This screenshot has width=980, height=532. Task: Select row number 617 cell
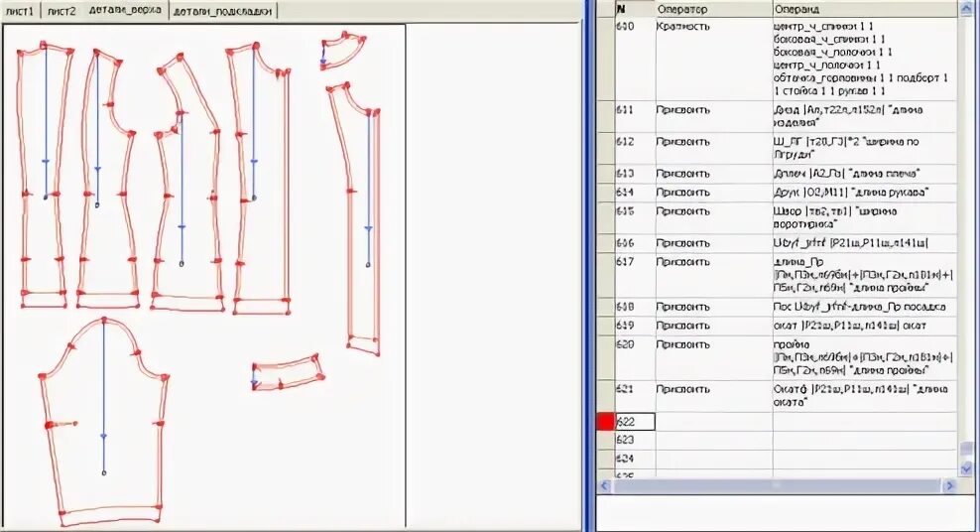point(635,275)
